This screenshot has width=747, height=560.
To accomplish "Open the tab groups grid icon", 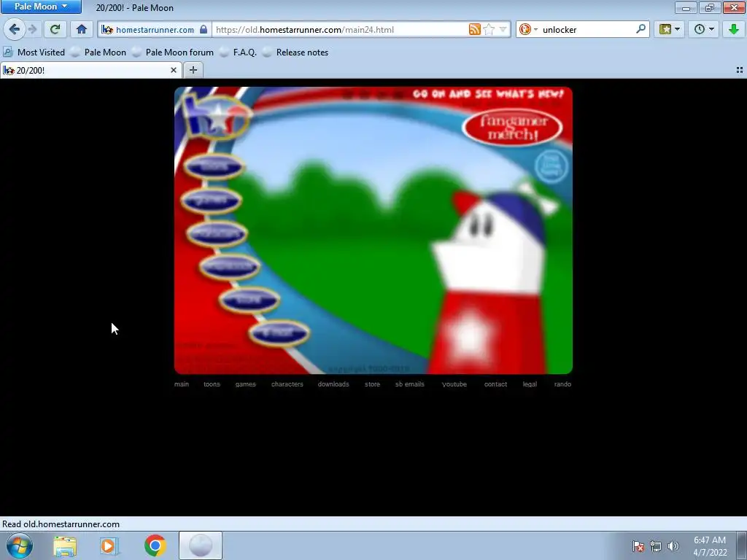I will pyautogui.click(x=740, y=70).
